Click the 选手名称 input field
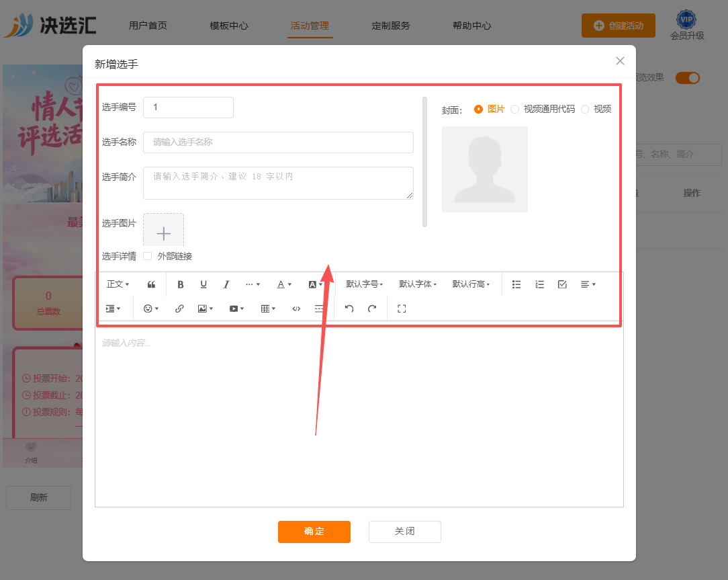 (x=278, y=142)
